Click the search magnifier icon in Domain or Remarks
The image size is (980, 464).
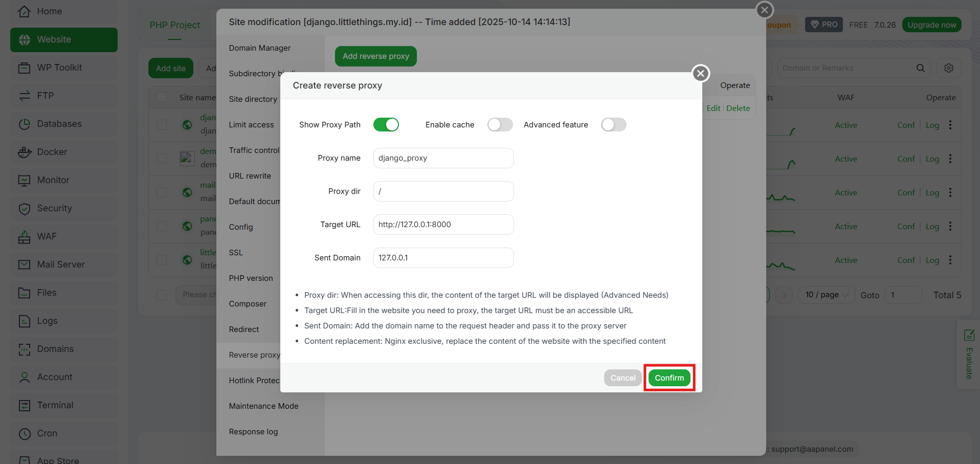click(920, 68)
